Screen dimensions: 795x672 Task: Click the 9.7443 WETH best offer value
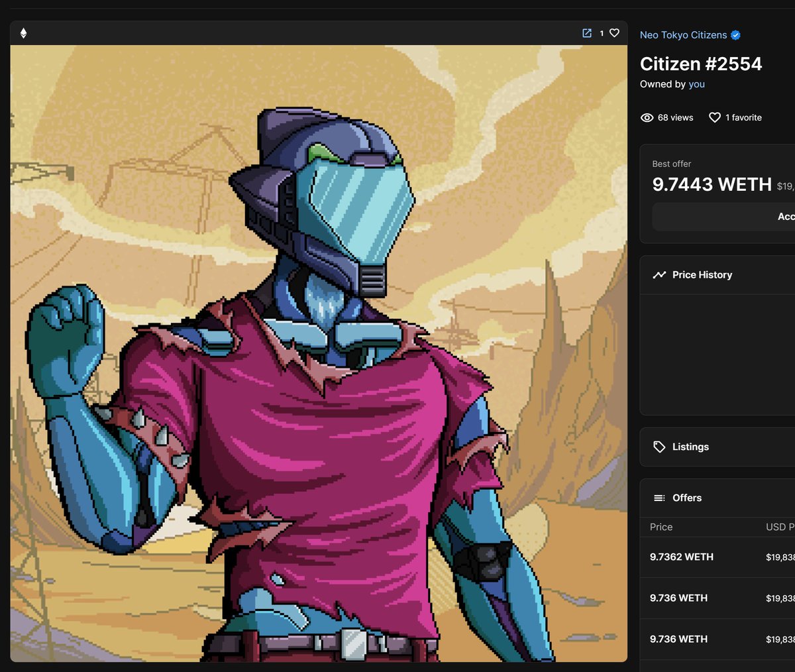712,184
